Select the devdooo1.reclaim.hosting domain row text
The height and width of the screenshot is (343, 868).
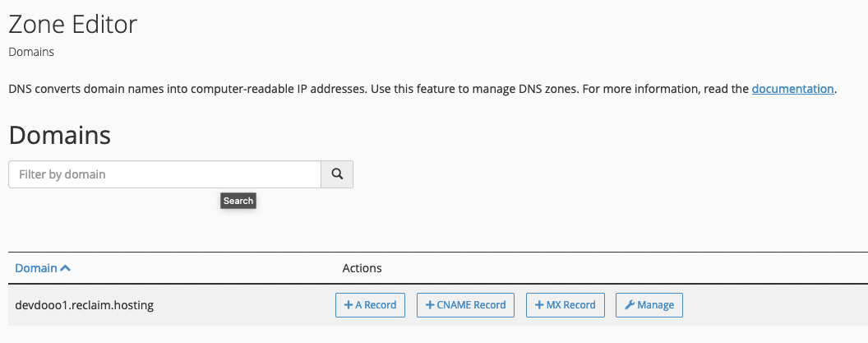point(84,305)
